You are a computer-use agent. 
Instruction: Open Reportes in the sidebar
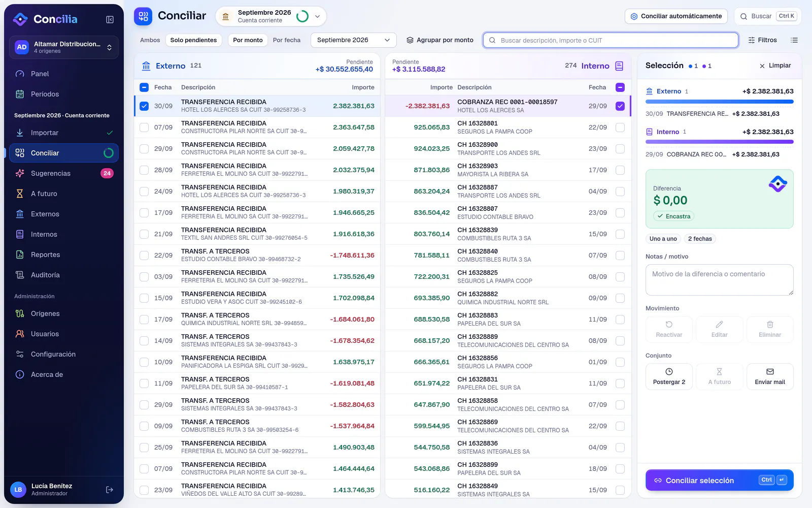[64, 255]
